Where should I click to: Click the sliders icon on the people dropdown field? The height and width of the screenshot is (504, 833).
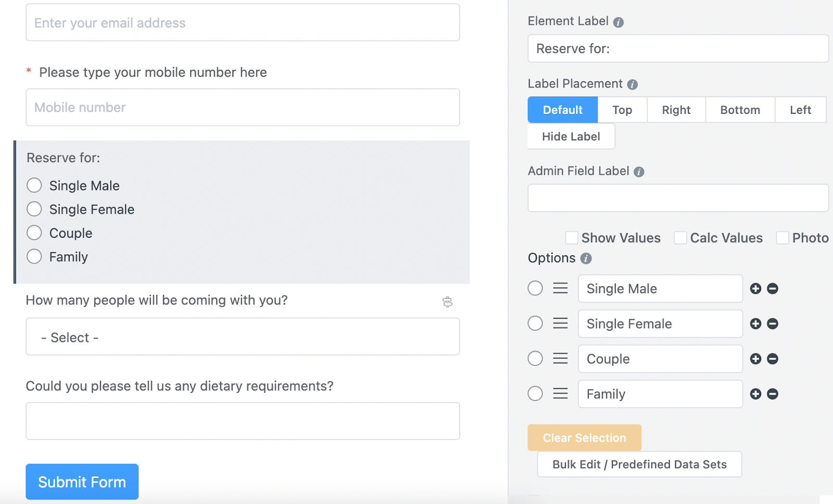point(448,301)
